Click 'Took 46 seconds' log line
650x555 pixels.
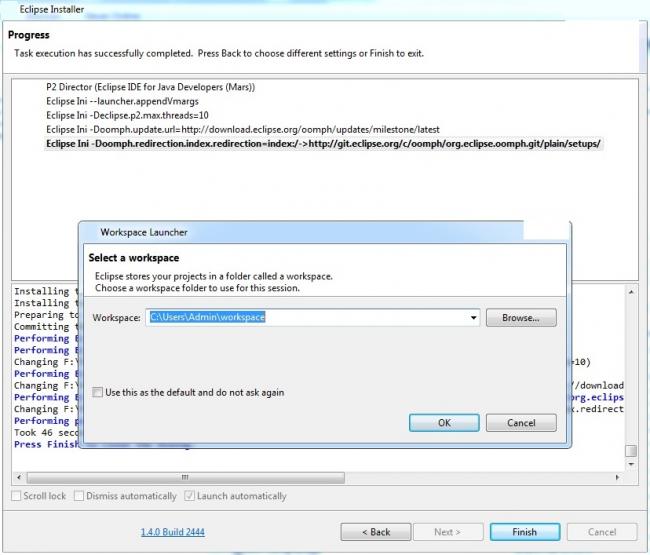[x=46, y=433]
